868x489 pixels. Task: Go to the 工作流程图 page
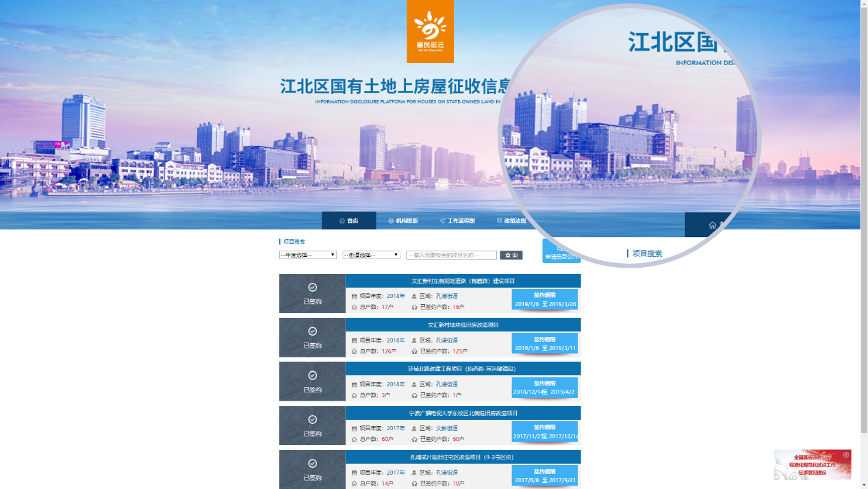pyautogui.click(x=461, y=221)
